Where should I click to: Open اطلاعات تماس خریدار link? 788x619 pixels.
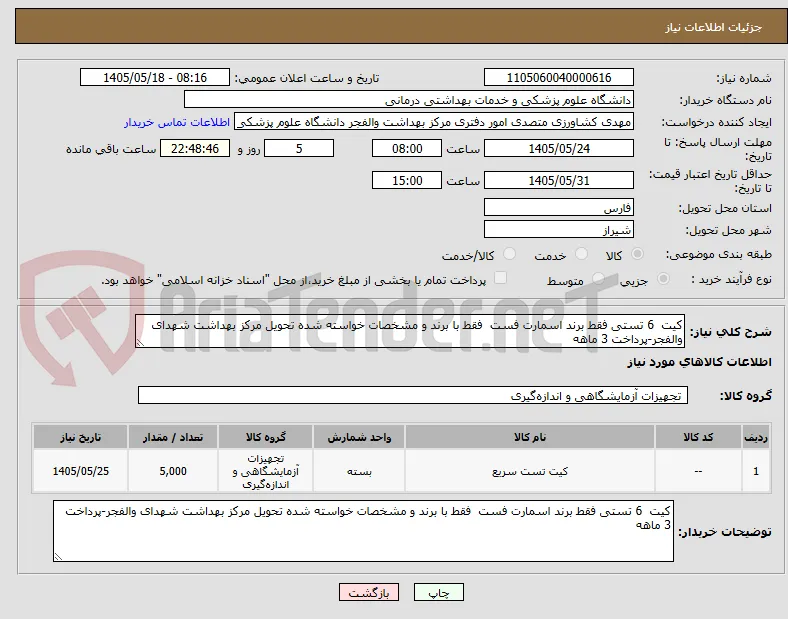(177, 122)
